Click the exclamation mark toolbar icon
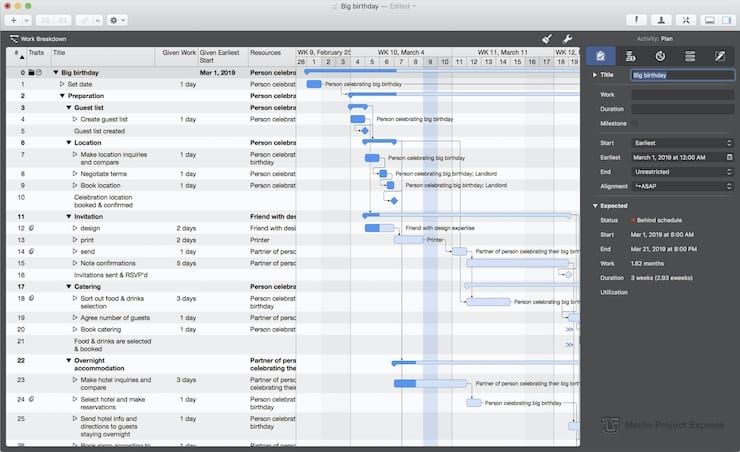The image size is (740, 452). (636, 20)
